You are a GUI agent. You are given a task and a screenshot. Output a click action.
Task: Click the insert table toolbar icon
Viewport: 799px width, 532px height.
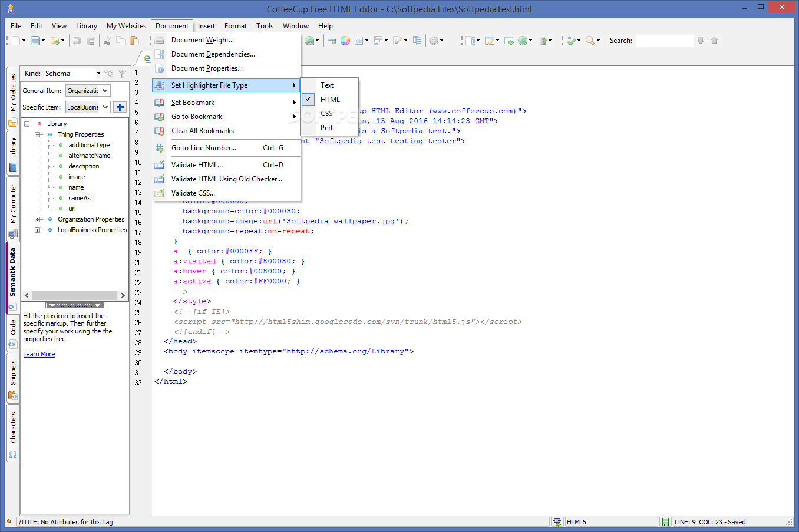[359, 41]
